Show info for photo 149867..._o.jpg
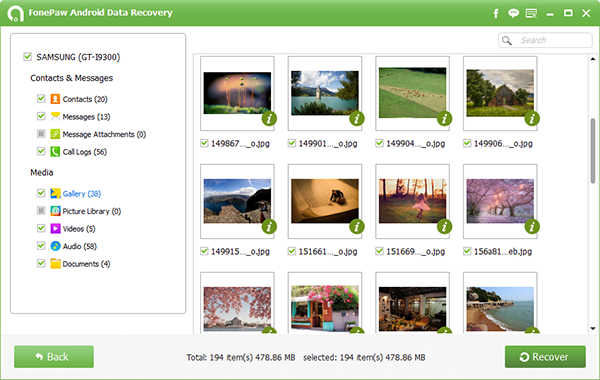 [x=269, y=119]
